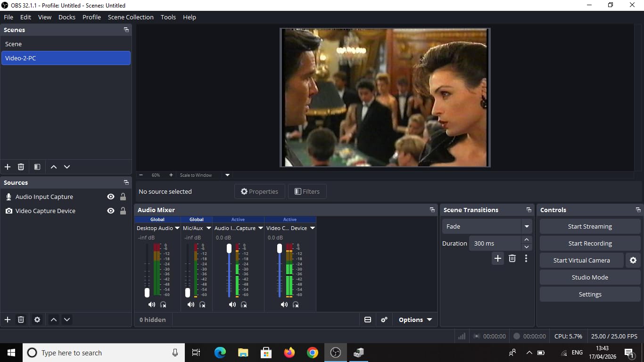Click Start Streaming button
This screenshot has height=362, width=644.
(590, 226)
